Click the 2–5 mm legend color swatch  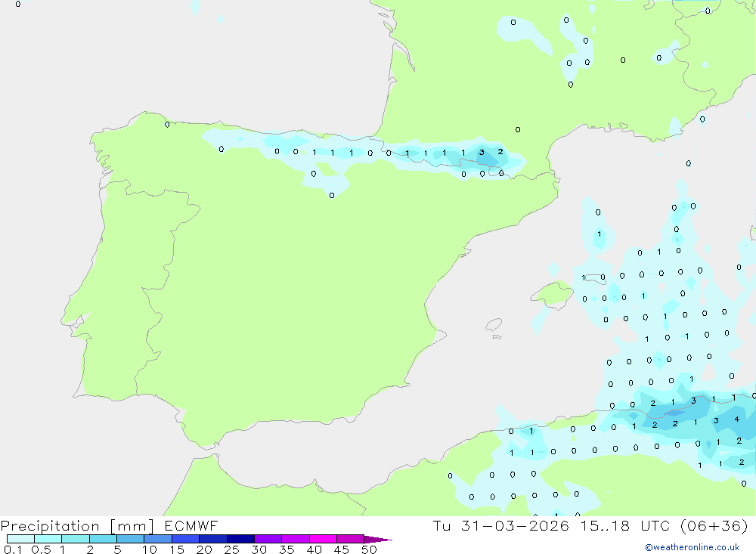[103, 539]
